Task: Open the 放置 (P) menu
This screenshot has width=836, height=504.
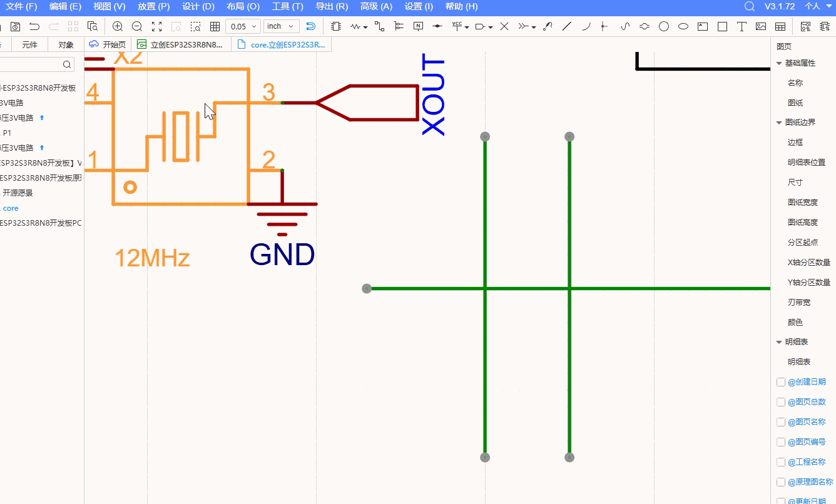Action: point(153,6)
